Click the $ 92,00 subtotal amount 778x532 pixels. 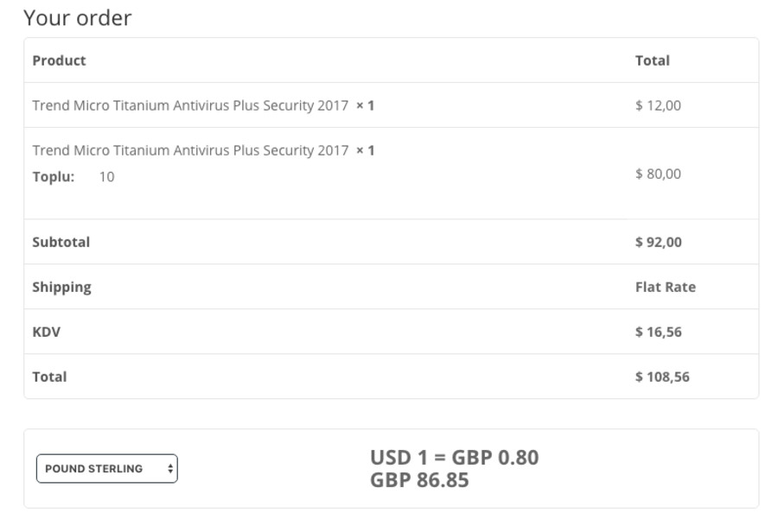(658, 242)
